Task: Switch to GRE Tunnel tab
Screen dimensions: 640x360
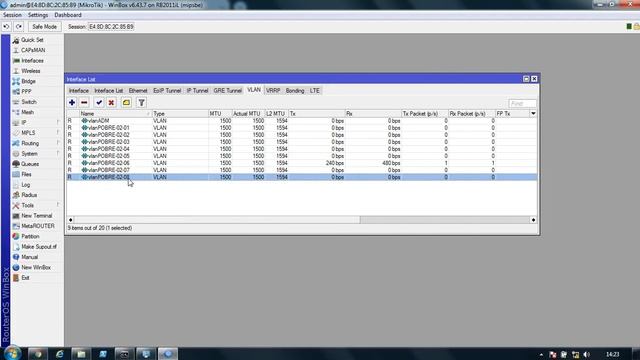Action: (227, 91)
